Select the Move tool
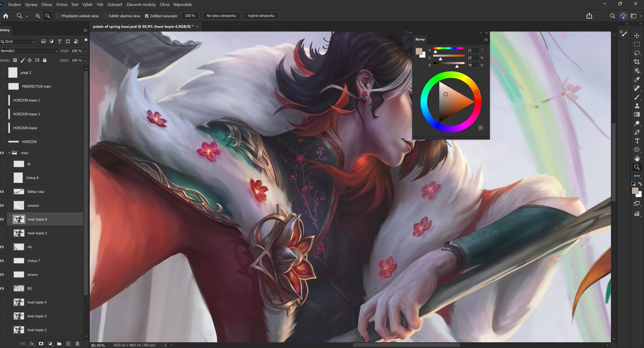This screenshot has width=644, height=348. [637, 35]
